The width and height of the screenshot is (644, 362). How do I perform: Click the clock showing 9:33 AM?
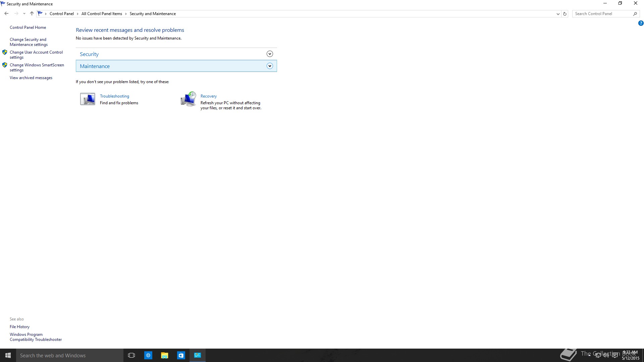(631, 355)
